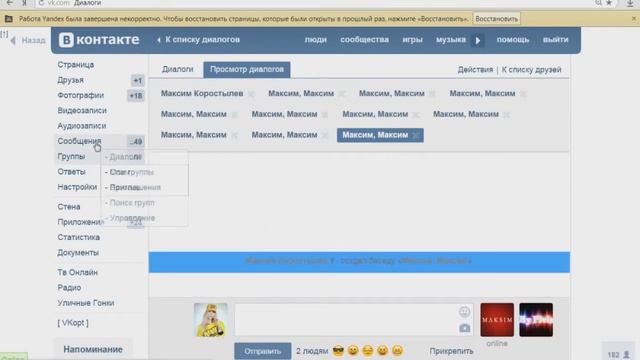
Task: Open игры in top menu
Action: (x=412, y=40)
